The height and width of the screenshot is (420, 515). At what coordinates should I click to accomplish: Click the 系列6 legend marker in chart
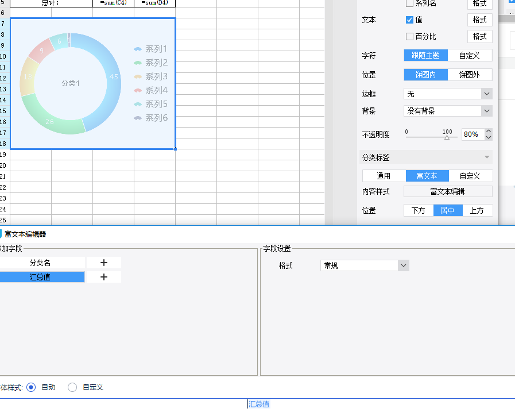pos(138,118)
